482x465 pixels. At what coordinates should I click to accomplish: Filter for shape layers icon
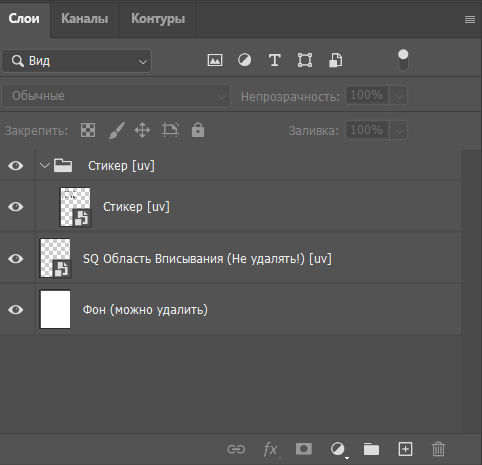click(x=305, y=60)
